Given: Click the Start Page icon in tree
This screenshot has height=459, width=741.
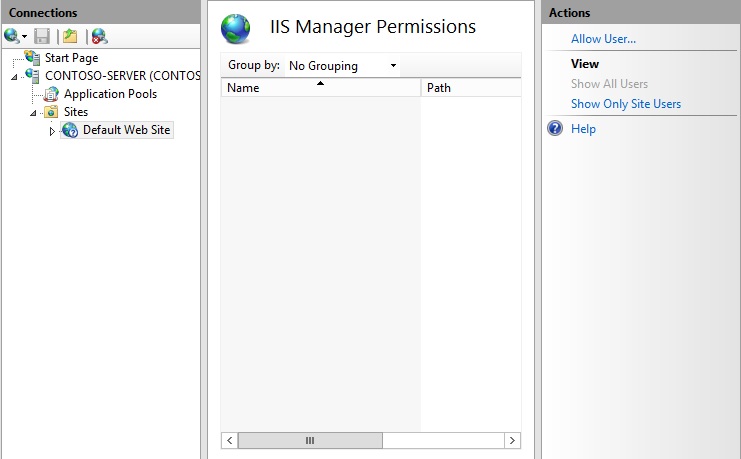Looking at the screenshot, I should 34,58.
